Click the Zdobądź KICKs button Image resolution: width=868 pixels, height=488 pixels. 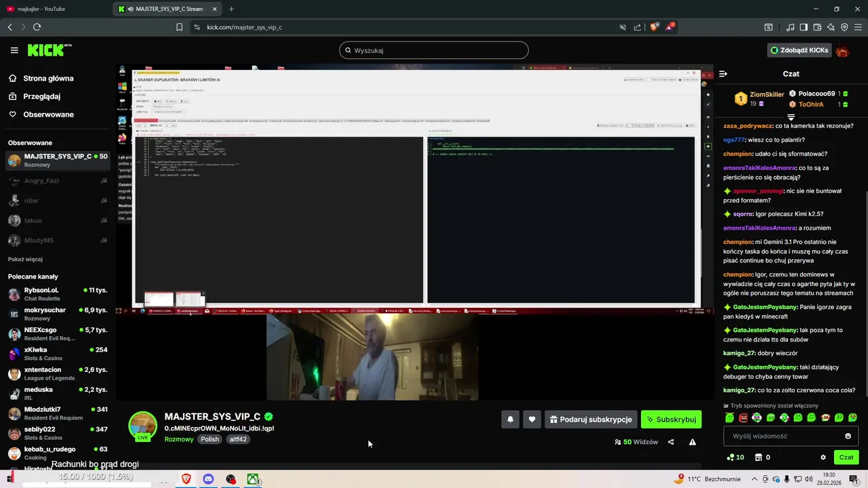[800, 50]
